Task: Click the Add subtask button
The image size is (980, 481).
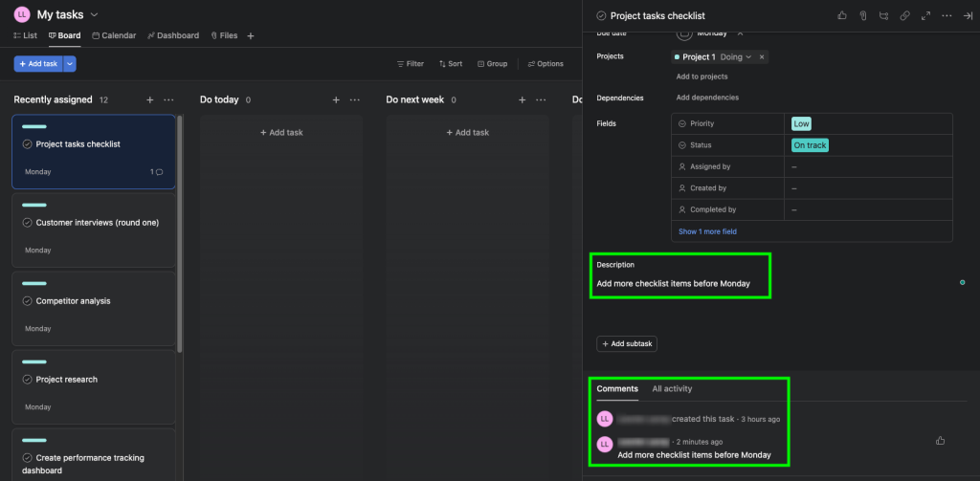Action: pos(627,343)
